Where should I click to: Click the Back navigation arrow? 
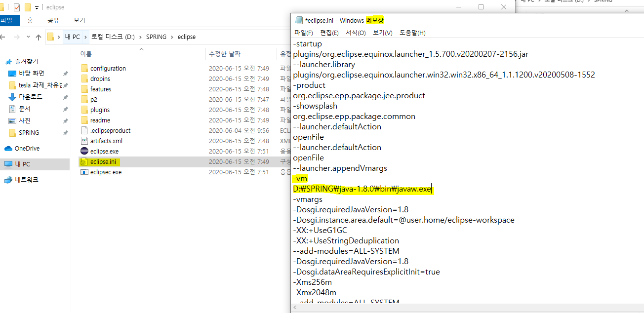click(3, 37)
